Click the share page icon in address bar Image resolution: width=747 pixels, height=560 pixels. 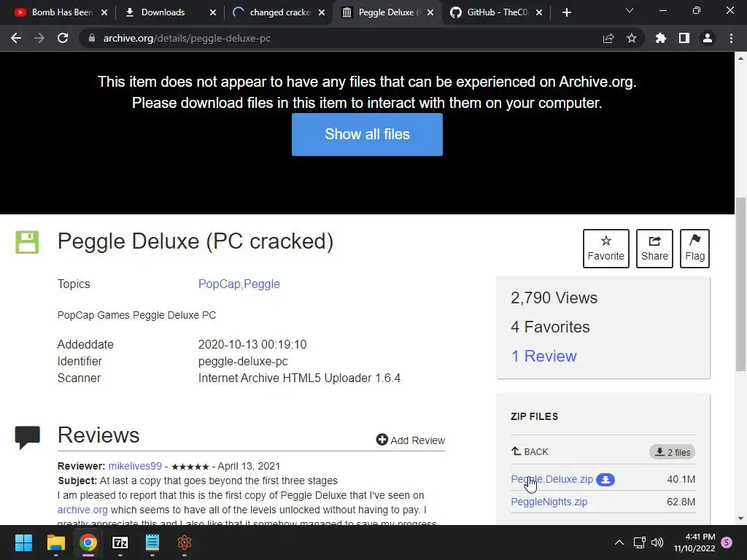(x=608, y=38)
